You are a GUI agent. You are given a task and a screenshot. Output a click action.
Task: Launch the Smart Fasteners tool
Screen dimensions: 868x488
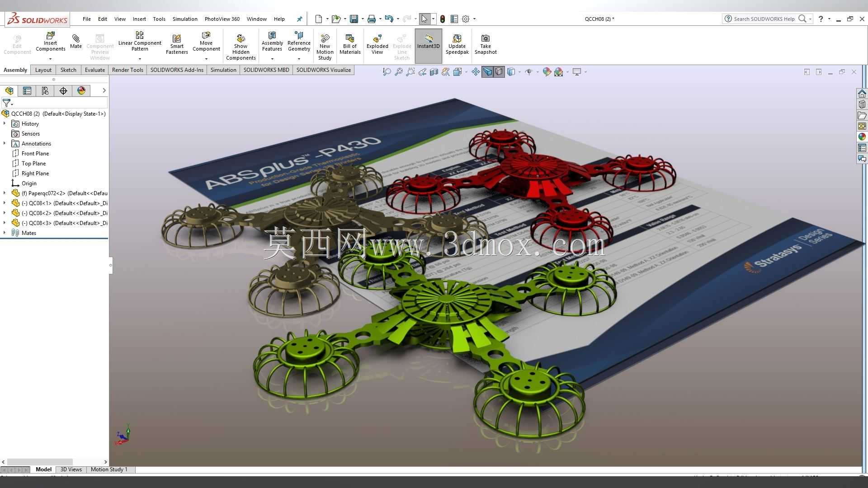(177, 44)
